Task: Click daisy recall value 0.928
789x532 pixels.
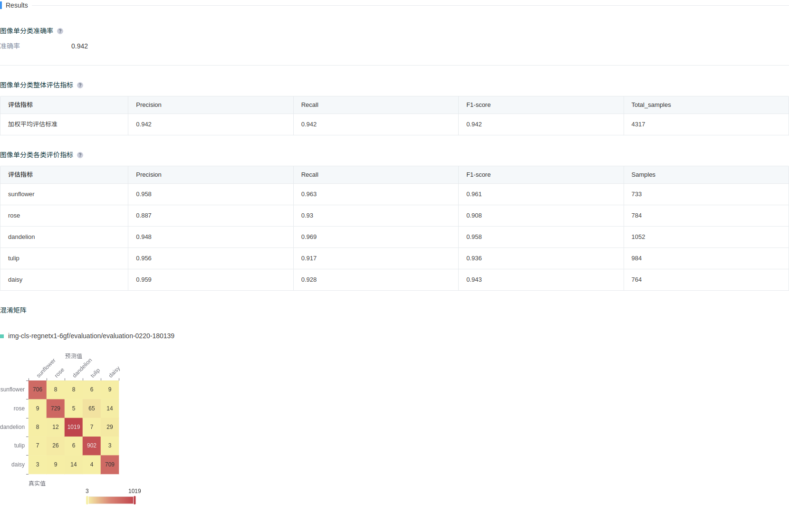Action: (x=309, y=280)
